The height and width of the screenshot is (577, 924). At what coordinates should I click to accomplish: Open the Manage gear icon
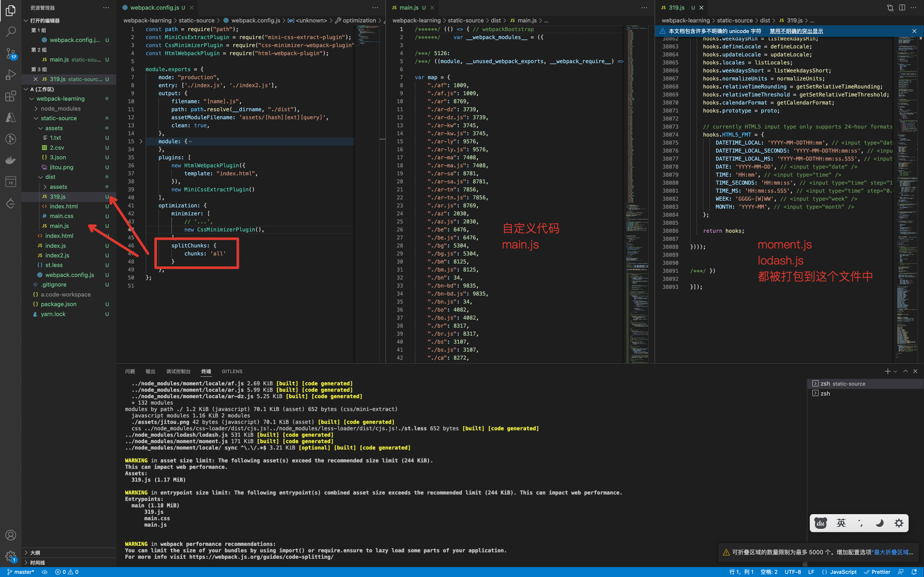point(11,556)
